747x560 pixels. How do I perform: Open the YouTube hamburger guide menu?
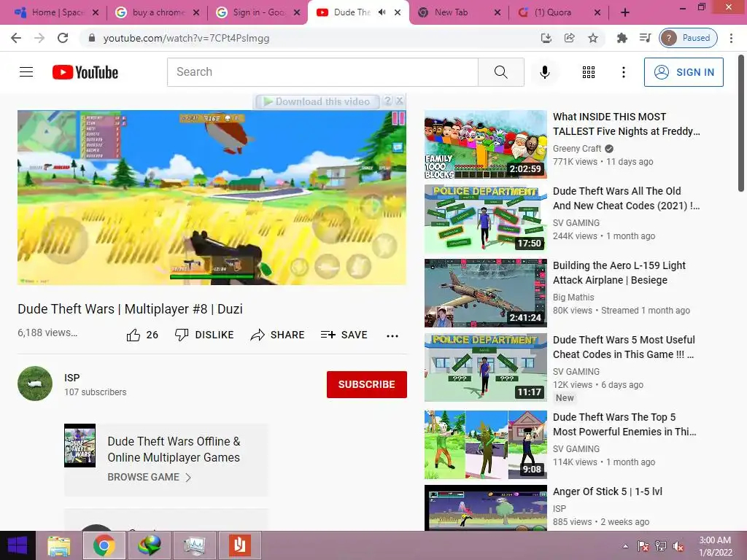point(26,72)
